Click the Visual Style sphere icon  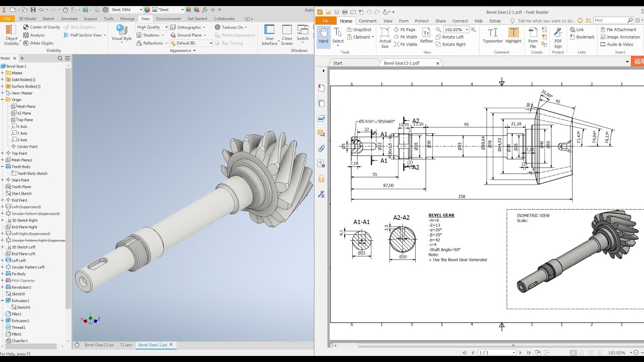pyautogui.click(x=121, y=30)
